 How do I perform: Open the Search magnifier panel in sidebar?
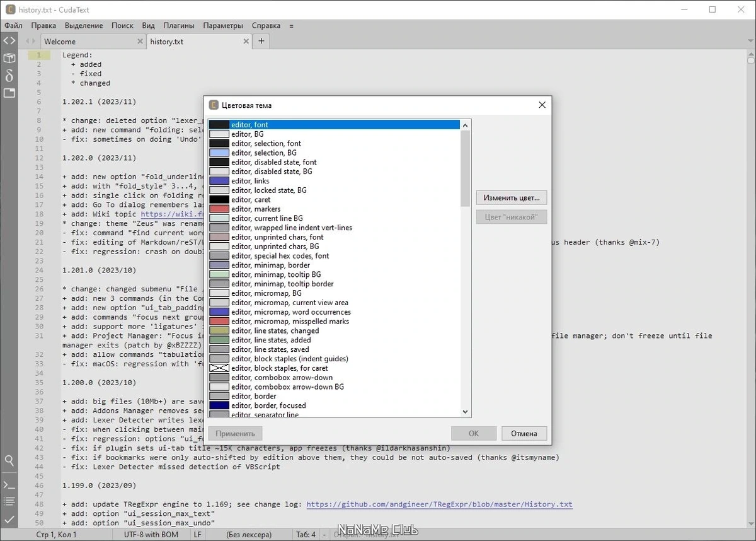click(x=9, y=461)
